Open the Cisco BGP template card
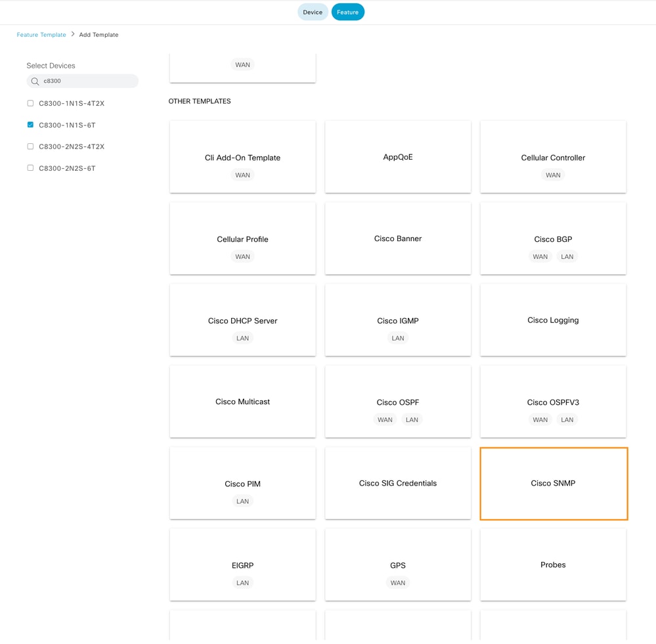The height and width of the screenshot is (644, 656). 553,239
